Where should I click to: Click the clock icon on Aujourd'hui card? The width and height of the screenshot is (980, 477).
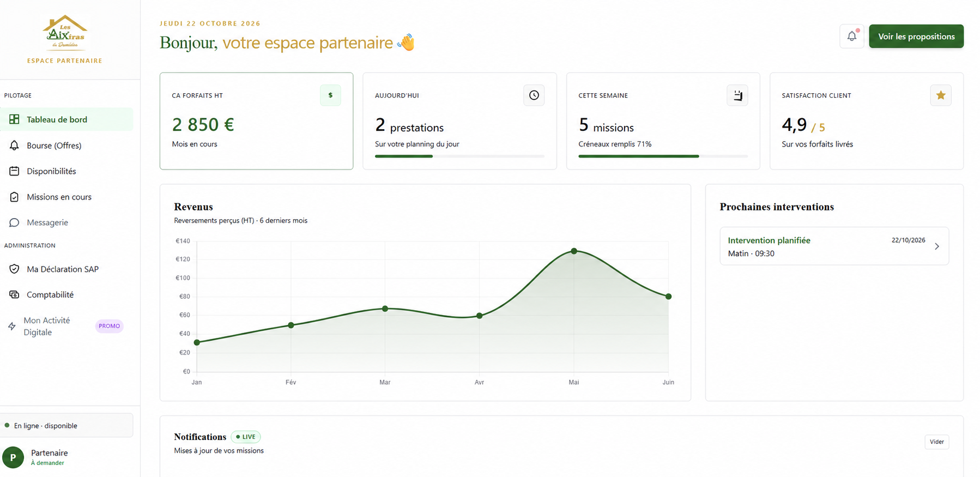[534, 95]
